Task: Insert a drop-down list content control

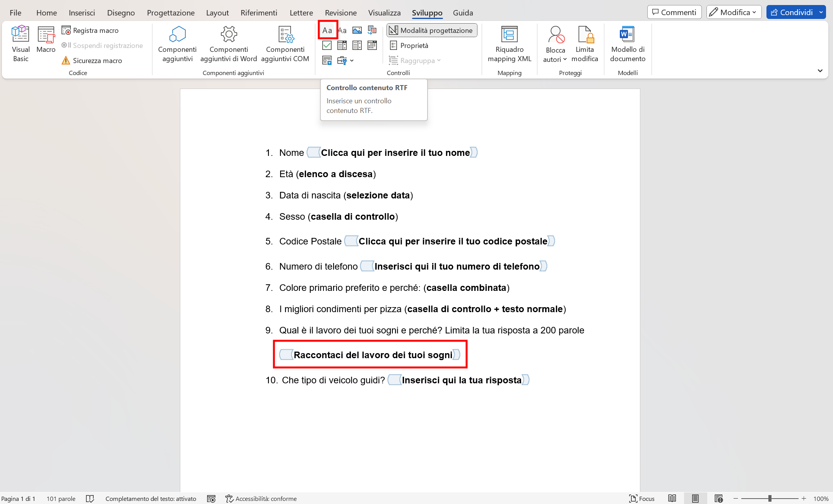Action: click(x=357, y=45)
